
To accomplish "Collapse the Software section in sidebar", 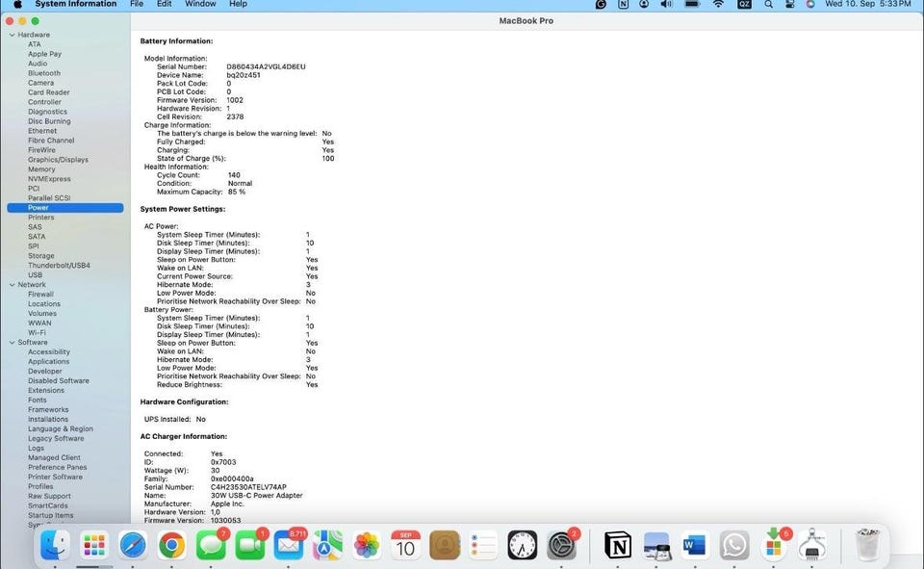I will pos(12,343).
